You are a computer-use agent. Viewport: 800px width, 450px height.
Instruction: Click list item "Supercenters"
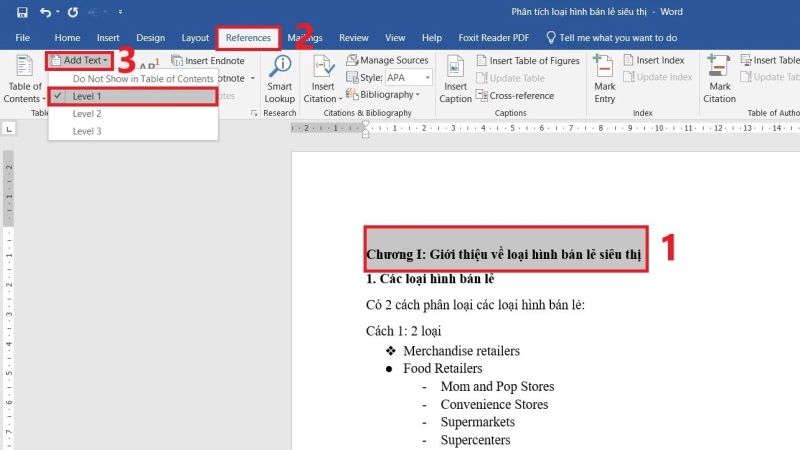476,440
